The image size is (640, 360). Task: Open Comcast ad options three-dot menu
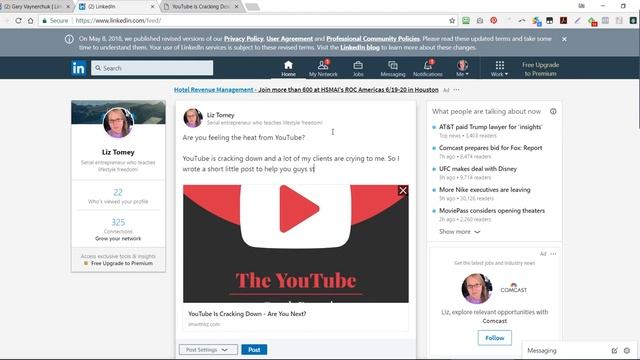pyautogui.click(x=553, y=254)
